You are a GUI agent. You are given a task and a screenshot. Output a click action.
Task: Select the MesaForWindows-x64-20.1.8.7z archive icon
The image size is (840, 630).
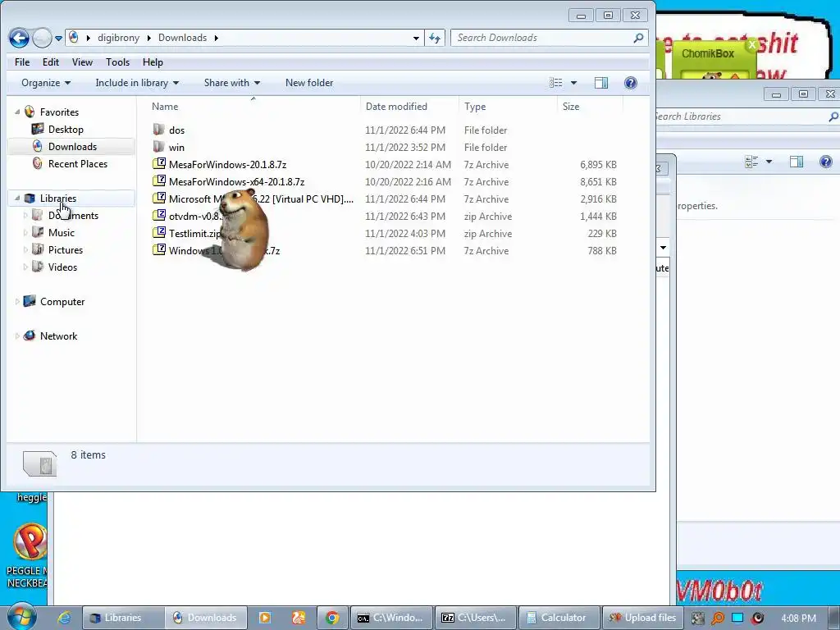pyautogui.click(x=158, y=181)
